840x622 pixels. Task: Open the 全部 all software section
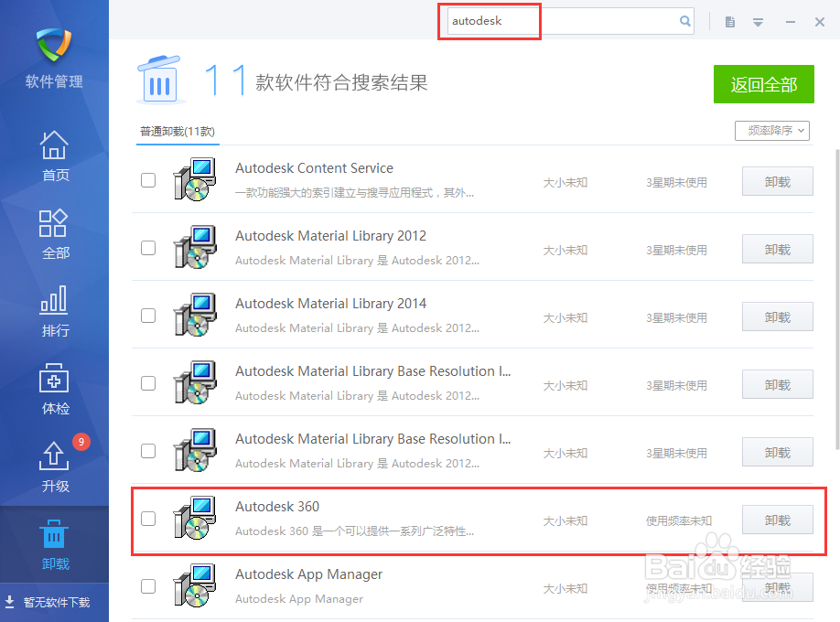click(x=55, y=233)
